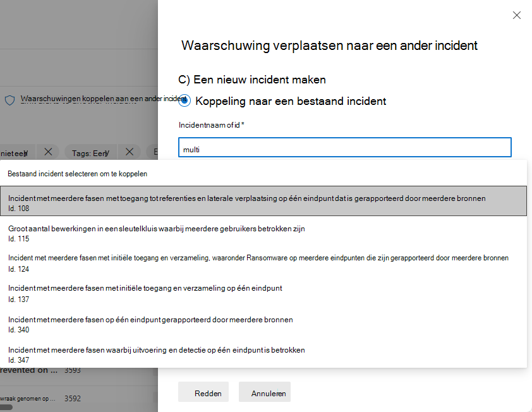This screenshot has width=532, height=412.
Task: Close the move alert panel
Action: click(516, 15)
